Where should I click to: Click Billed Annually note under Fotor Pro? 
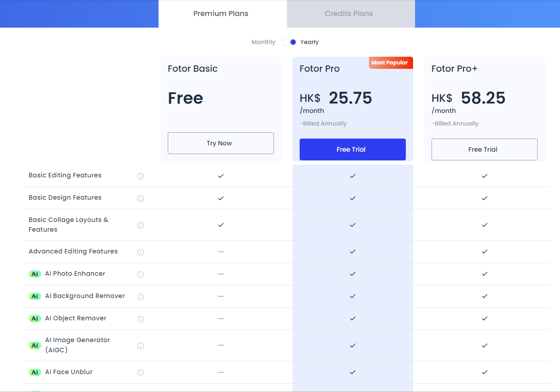[x=323, y=124]
